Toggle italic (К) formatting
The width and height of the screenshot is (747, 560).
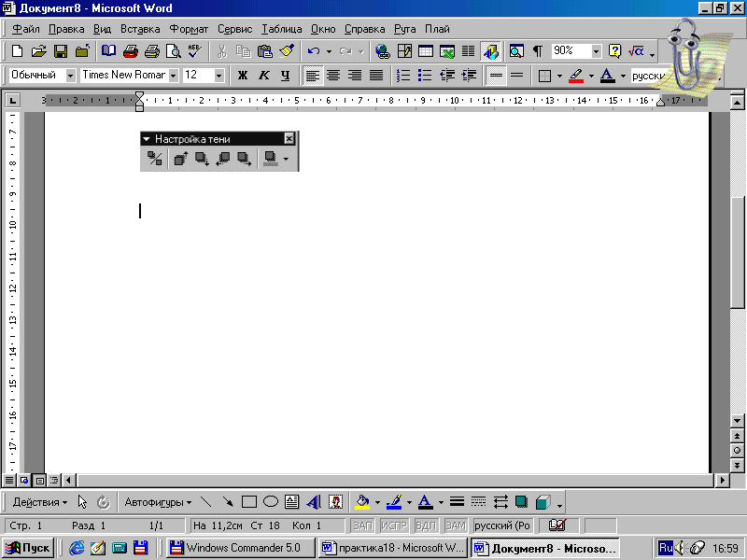click(264, 76)
